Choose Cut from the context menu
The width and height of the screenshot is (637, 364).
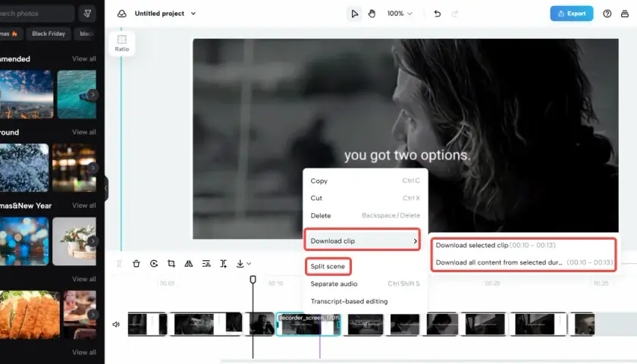click(366, 198)
